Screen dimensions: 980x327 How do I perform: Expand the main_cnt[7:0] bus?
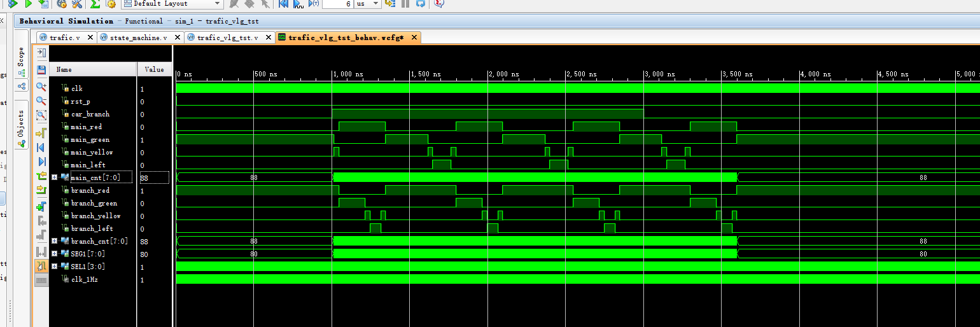(55, 177)
